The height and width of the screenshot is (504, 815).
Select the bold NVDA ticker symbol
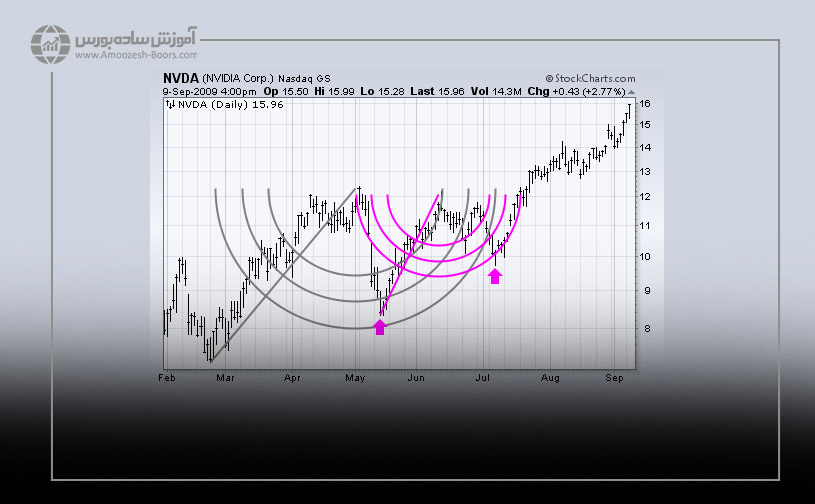[181, 78]
